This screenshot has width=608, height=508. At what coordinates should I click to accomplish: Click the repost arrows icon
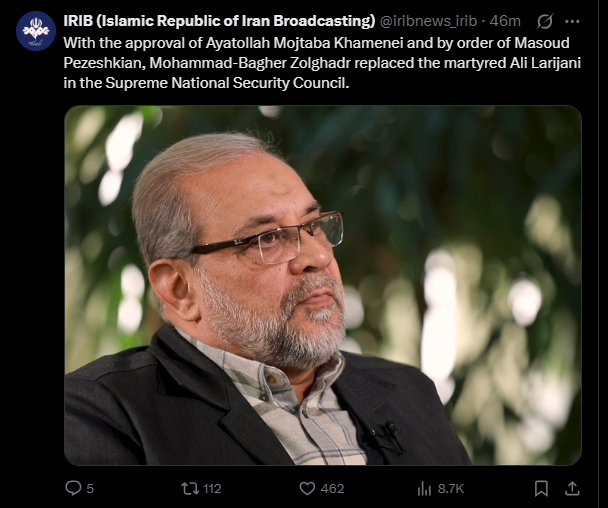click(190, 488)
